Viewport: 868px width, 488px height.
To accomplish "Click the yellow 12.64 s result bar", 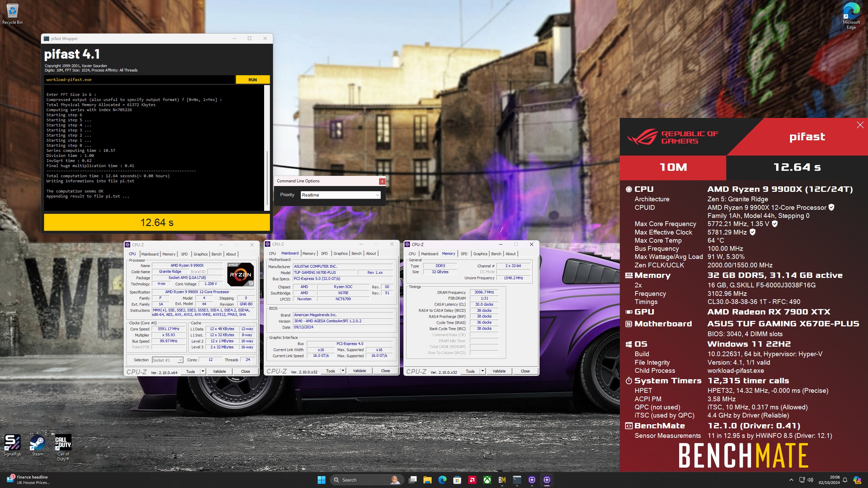I will (157, 222).
